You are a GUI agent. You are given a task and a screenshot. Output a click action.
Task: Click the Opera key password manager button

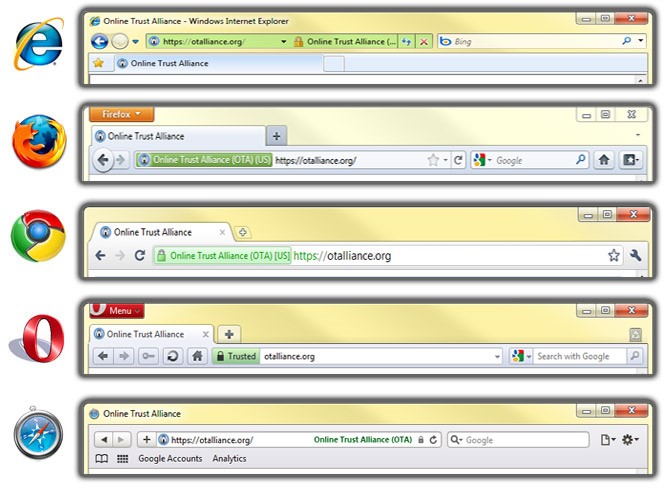click(x=149, y=356)
